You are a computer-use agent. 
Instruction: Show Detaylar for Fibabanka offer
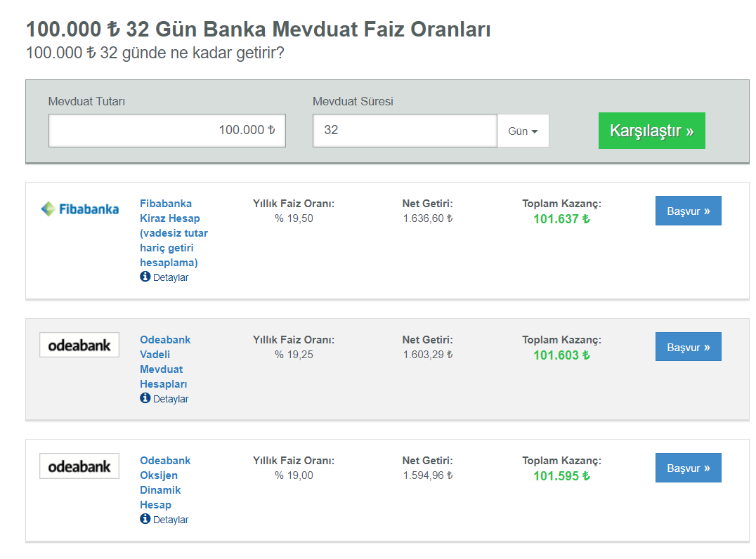point(171,277)
